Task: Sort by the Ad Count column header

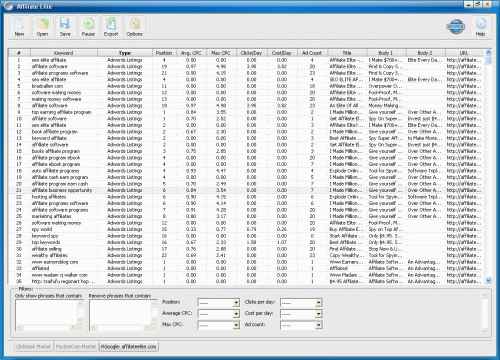Action: (x=312, y=53)
